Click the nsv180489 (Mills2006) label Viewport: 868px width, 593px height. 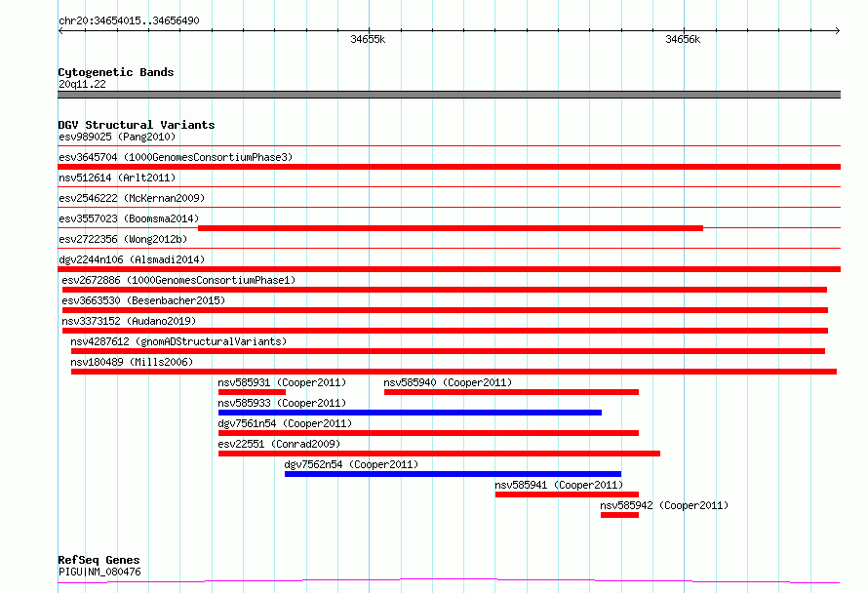132,362
